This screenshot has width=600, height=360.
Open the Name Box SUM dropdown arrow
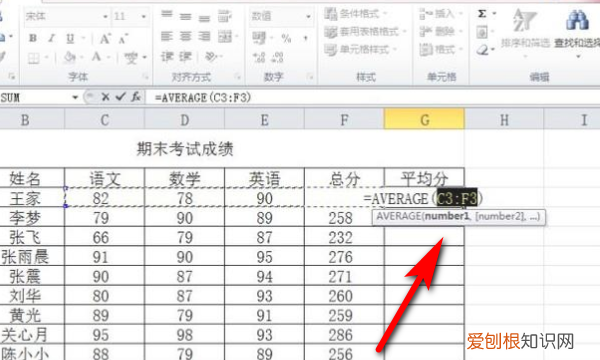click(75, 98)
